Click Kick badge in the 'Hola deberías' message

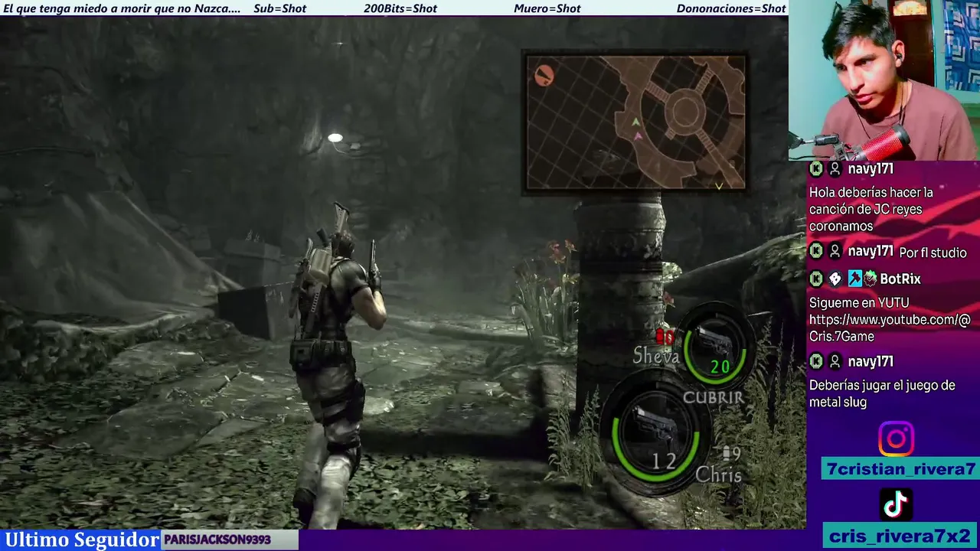coord(816,169)
